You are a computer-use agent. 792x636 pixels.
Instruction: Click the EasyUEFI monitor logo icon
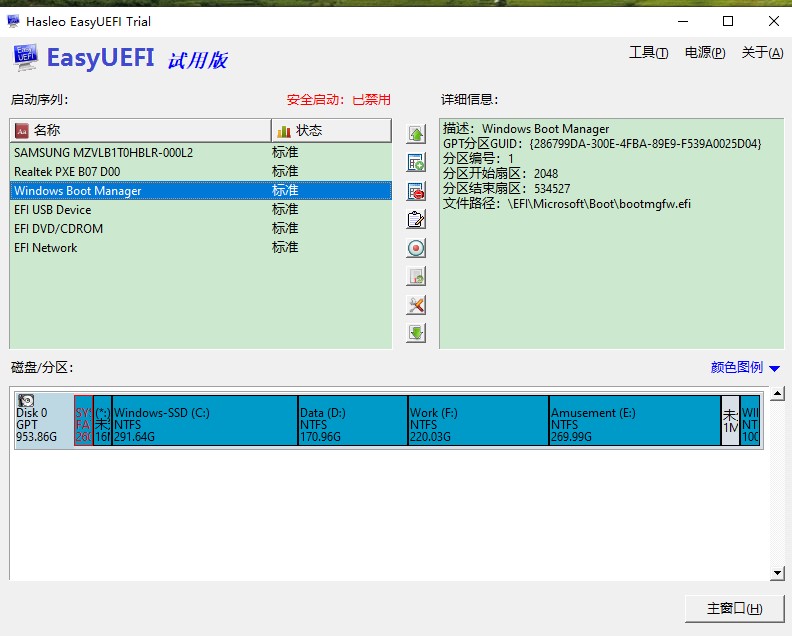(x=25, y=57)
